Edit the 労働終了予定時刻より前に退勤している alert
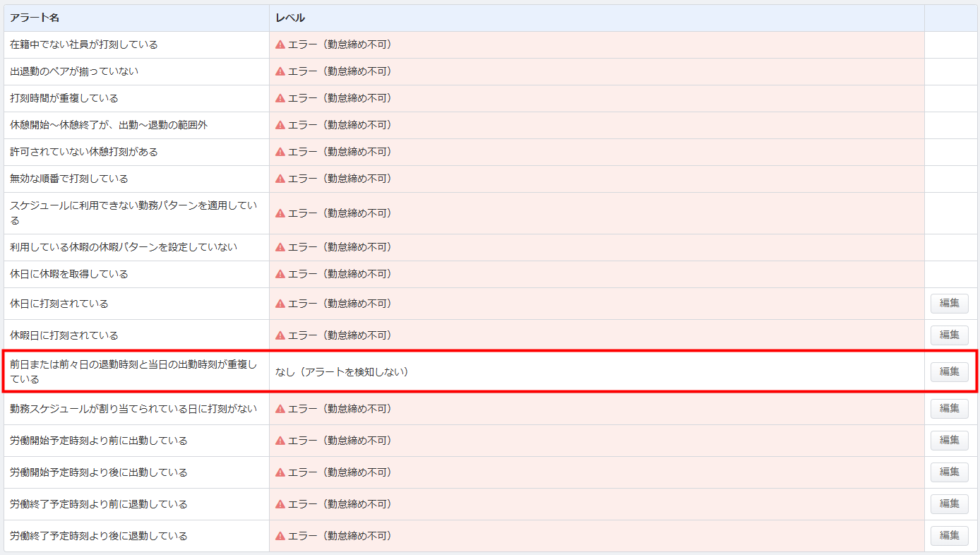 coord(949,503)
